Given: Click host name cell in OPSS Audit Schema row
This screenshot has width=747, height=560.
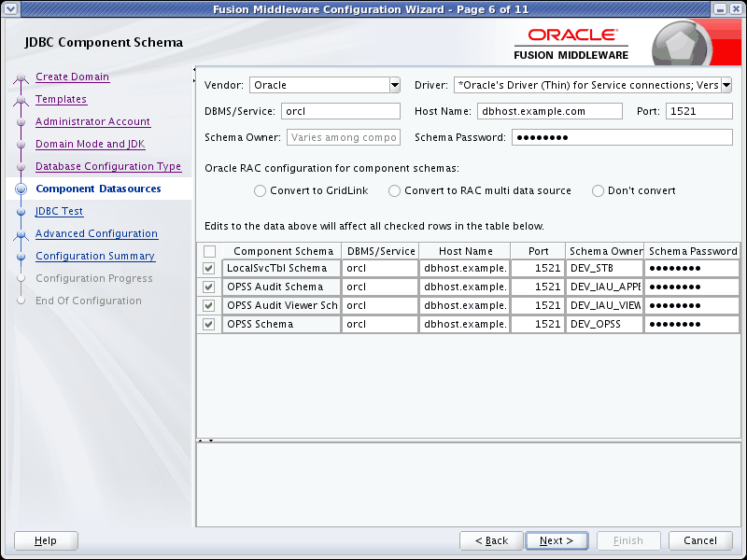Looking at the screenshot, I should click(x=464, y=287).
